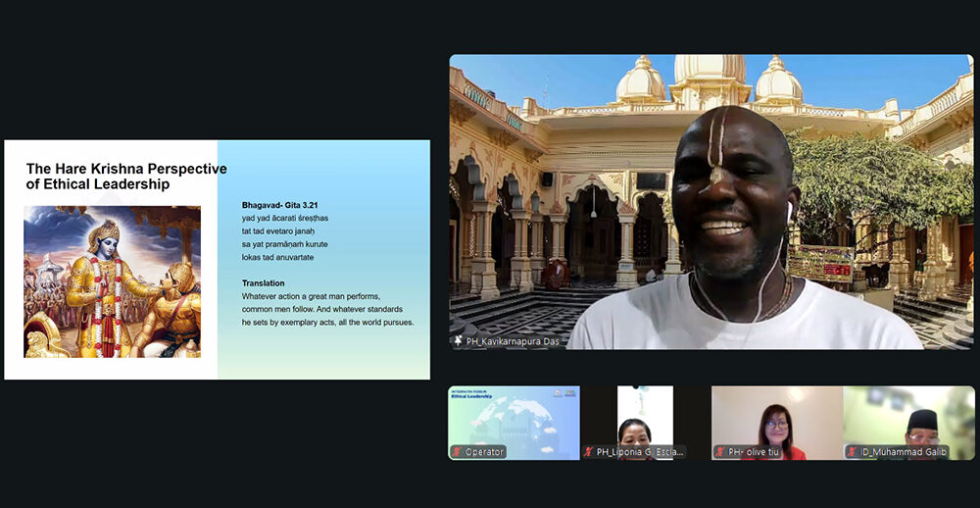Click muted mic icon on PH- olive tiu tile
The image size is (980, 508).
coord(720,452)
